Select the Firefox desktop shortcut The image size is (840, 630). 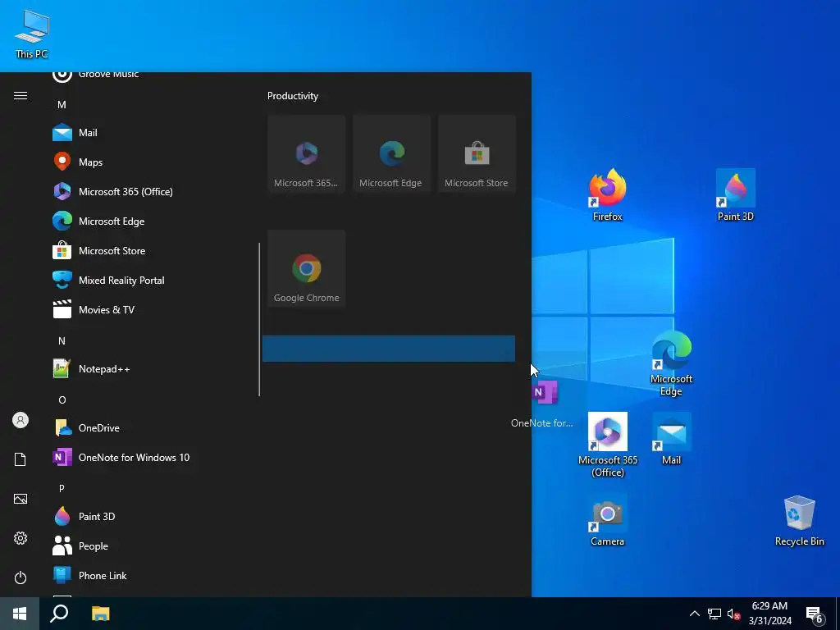[608, 194]
